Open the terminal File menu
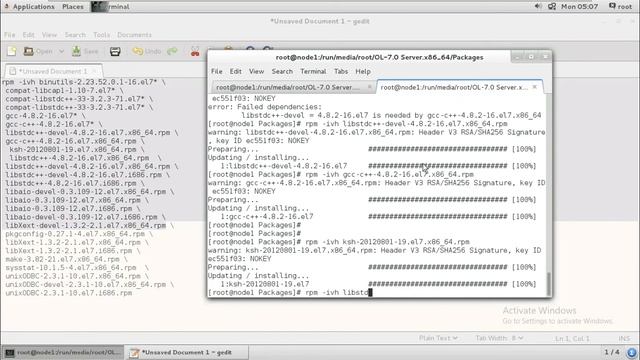The image size is (640, 360). [217, 71]
